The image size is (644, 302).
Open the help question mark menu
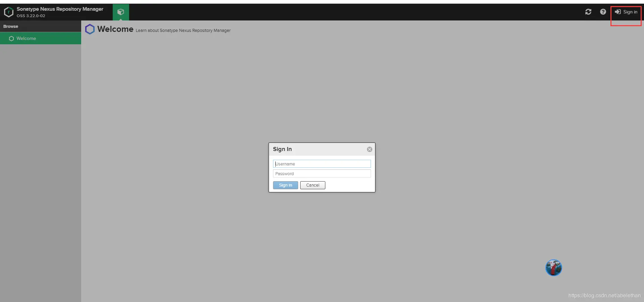[x=603, y=12]
